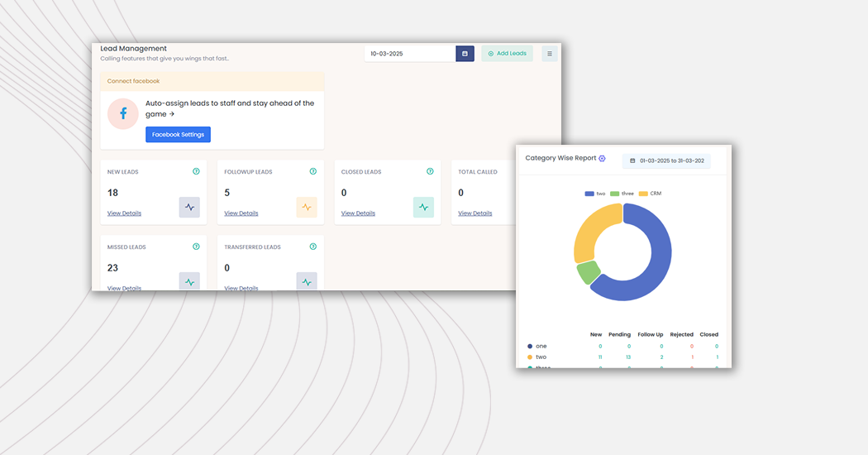Click the New Leads count 18

point(113,193)
